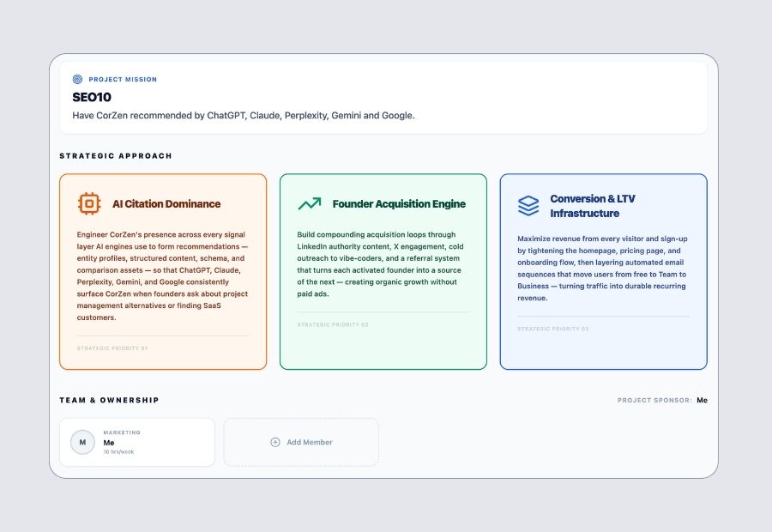Click the Founder Acquisition trending-up arrow icon
Viewport: 772px width, 532px height.
pos(309,203)
